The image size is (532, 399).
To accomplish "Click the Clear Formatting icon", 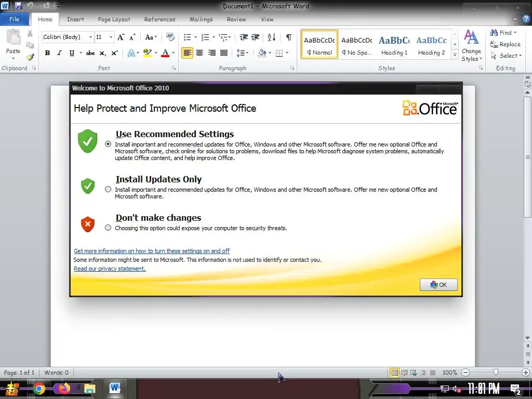I will point(170,37).
